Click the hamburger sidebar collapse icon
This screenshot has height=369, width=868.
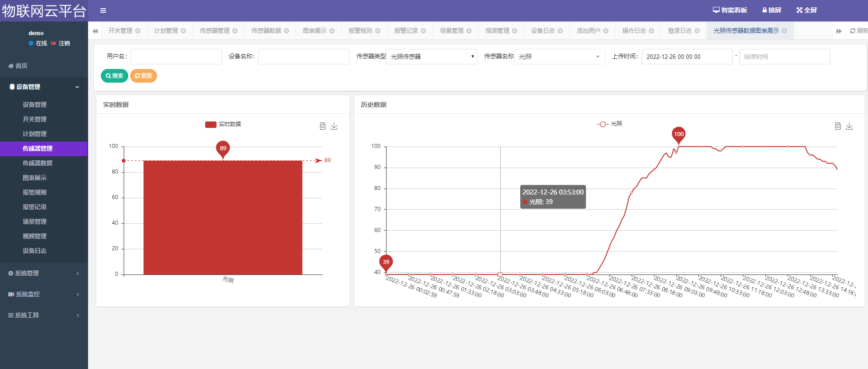(x=103, y=11)
